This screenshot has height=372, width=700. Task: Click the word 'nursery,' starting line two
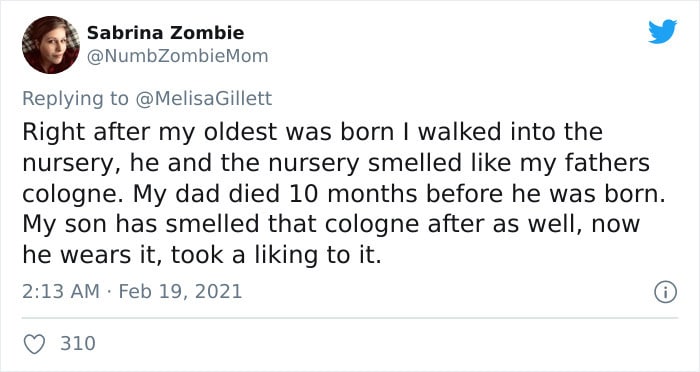(72, 164)
